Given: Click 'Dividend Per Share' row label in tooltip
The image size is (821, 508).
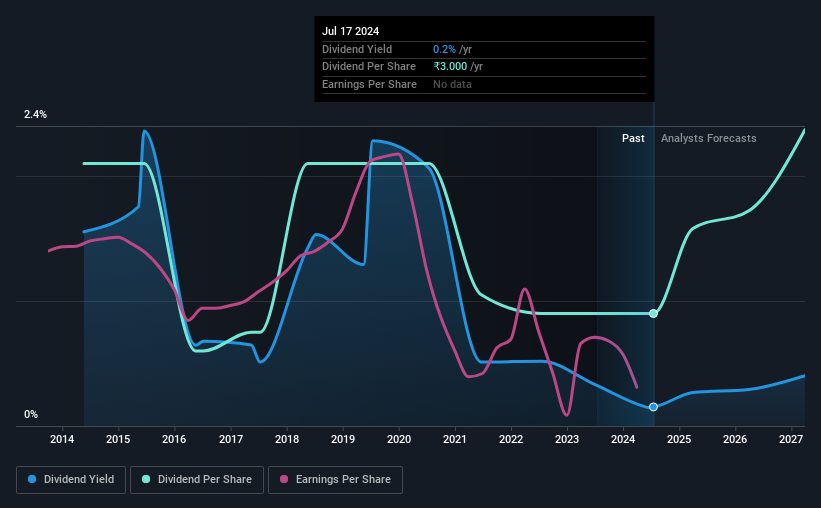Looking at the screenshot, I should (x=369, y=67).
